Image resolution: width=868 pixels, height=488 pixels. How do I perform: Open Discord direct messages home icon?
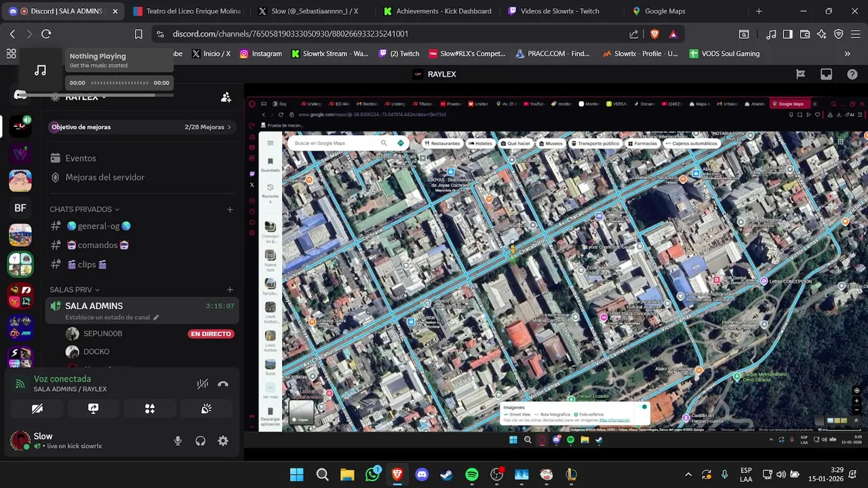click(20, 95)
